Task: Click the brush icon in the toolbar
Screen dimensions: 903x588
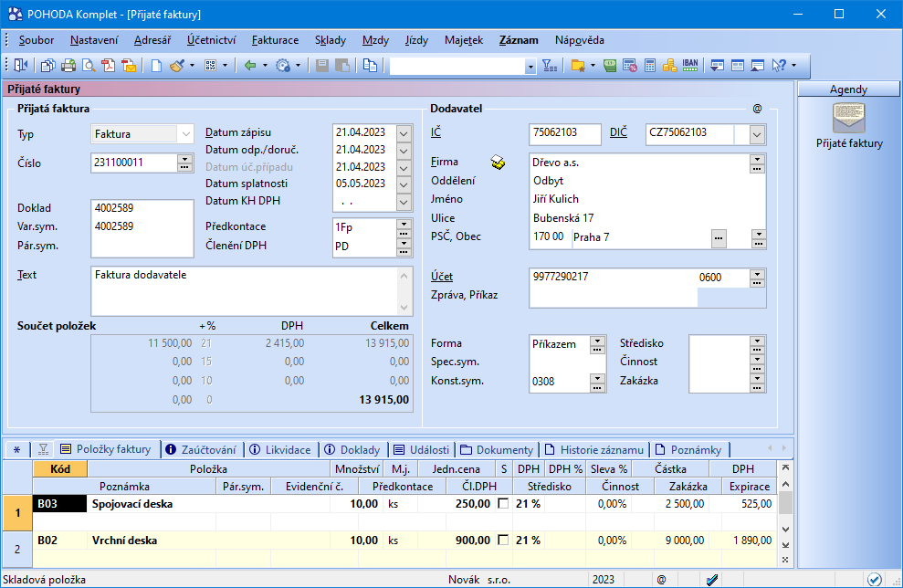Action: coord(177,66)
